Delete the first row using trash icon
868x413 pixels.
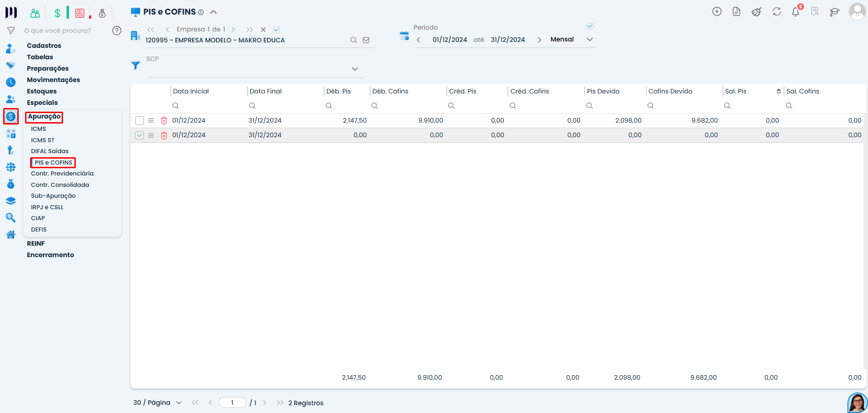point(164,121)
